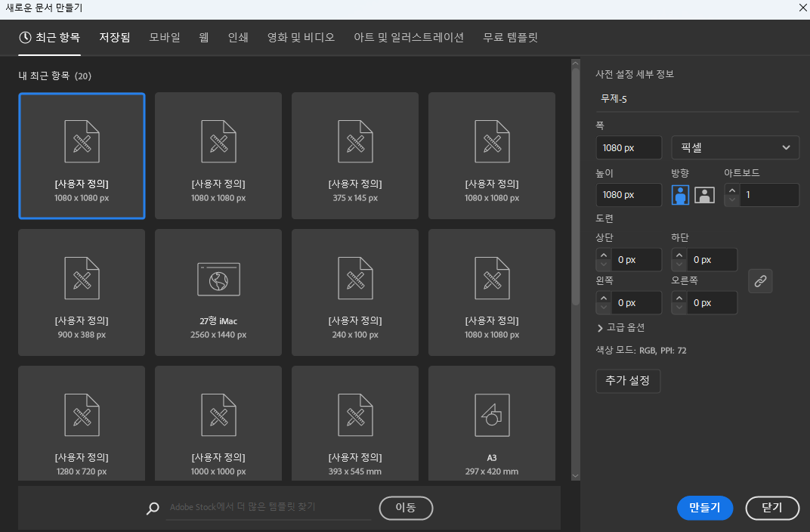The image size is (810, 532).
Task: Click the preset list scroll-down arrow
Action: click(x=576, y=475)
